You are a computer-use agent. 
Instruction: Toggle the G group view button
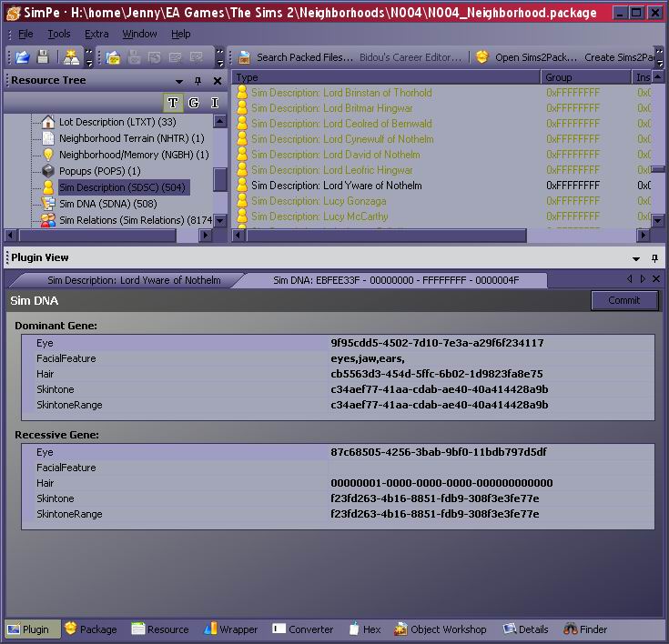[x=194, y=103]
